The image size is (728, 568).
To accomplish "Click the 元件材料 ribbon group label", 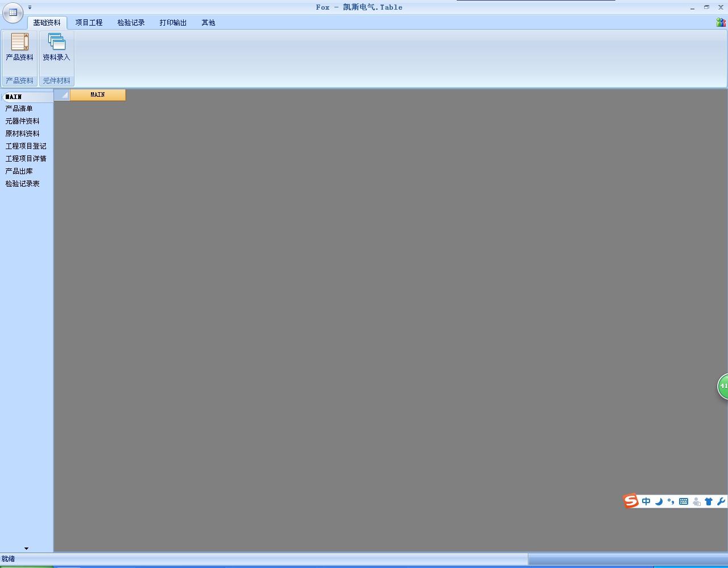I will (x=56, y=81).
